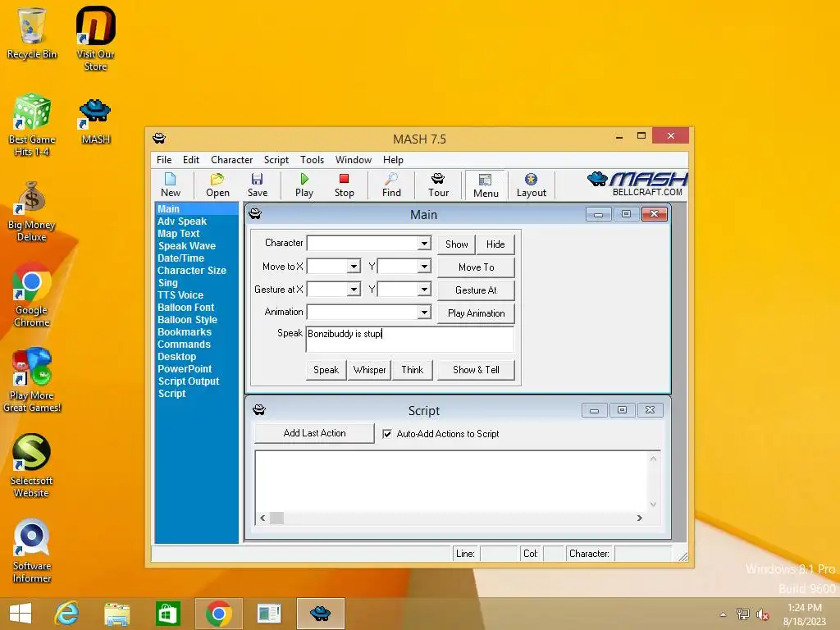This screenshot has height=630, width=840.
Task: Open the Script menu
Action: click(276, 160)
